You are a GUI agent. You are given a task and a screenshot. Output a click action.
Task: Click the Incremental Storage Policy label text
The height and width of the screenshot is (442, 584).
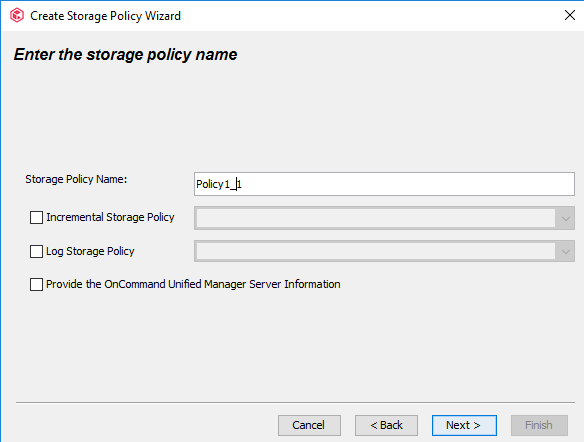point(110,217)
